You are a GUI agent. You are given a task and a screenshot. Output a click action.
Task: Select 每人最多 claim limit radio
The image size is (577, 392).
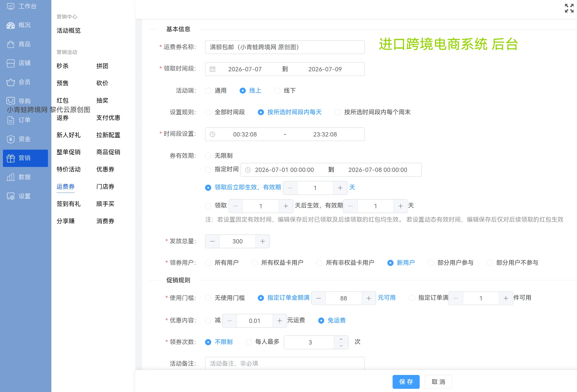coord(248,342)
